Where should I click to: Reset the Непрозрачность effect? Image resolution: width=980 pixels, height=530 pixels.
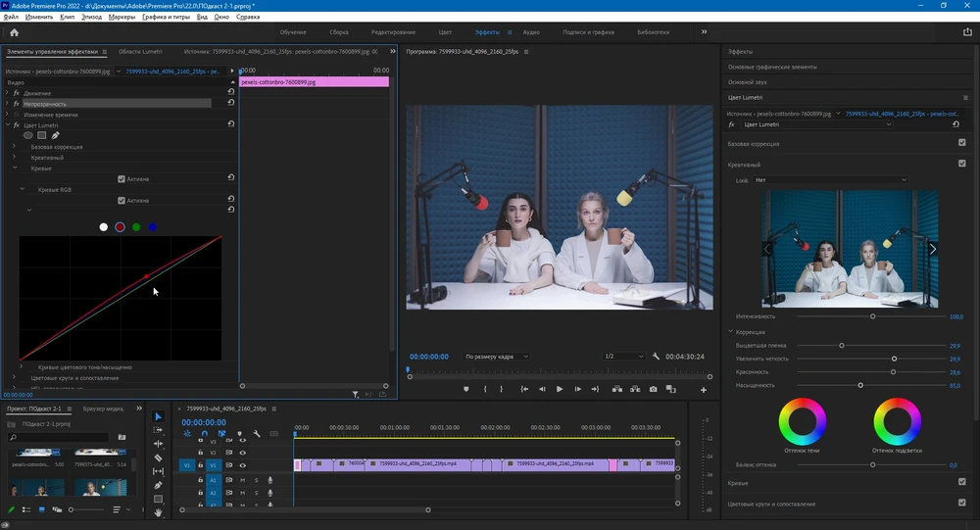click(x=230, y=103)
